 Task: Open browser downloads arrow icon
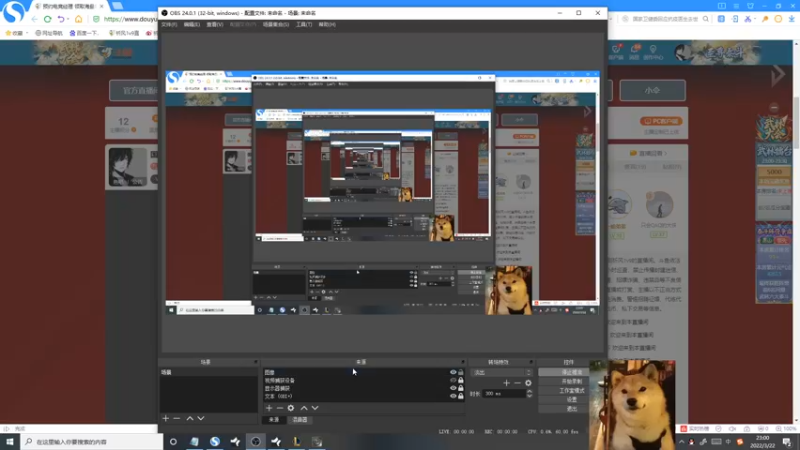coord(791,19)
